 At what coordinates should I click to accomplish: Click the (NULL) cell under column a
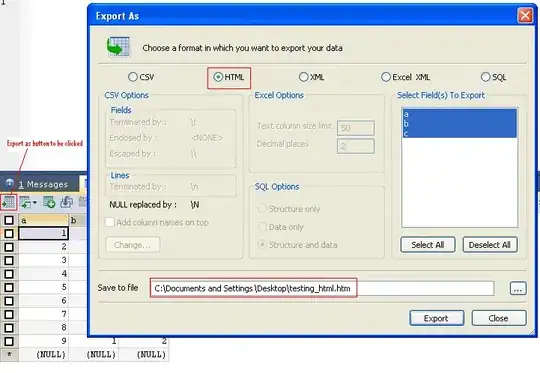click(43, 355)
